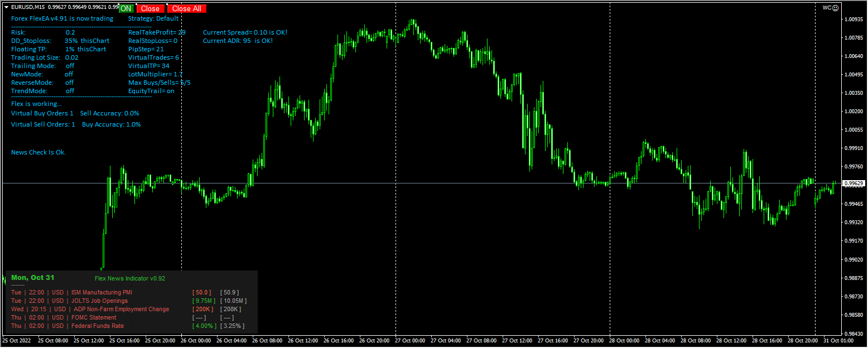Click the Federal Funds Rate news entry
The image size is (868, 348).
(97, 326)
